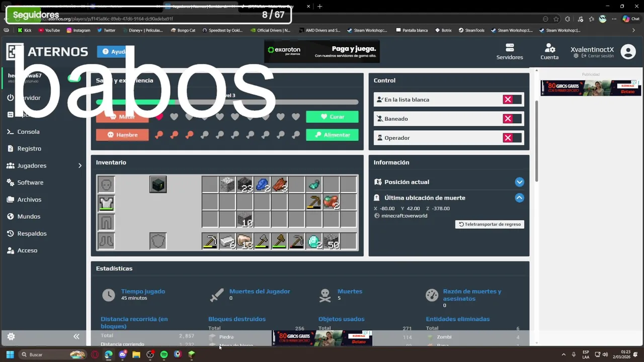
Task: Open the YouTube bookmark
Action: (49, 30)
